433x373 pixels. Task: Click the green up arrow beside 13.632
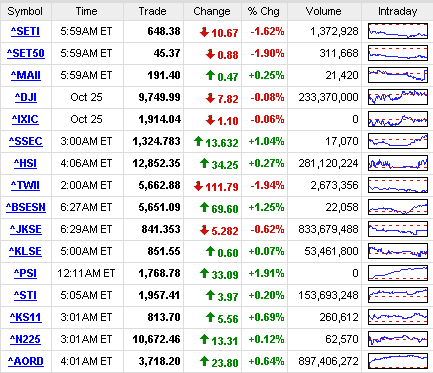click(x=198, y=141)
